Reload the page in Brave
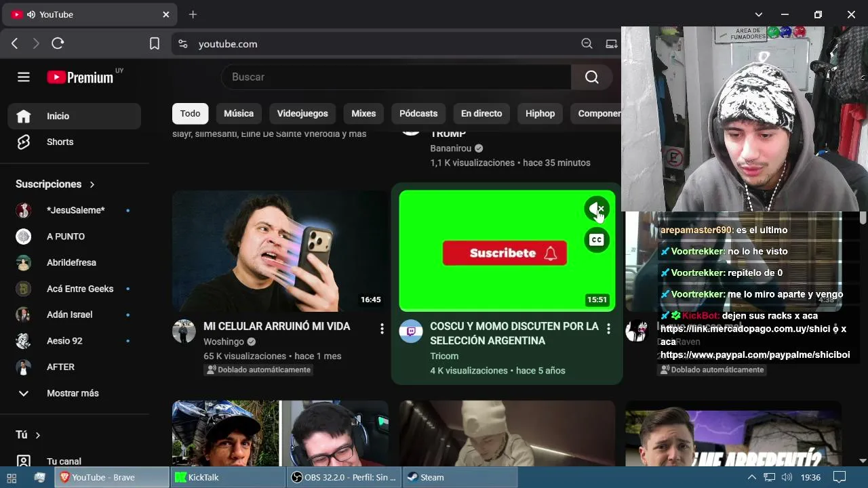 click(x=58, y=44)
